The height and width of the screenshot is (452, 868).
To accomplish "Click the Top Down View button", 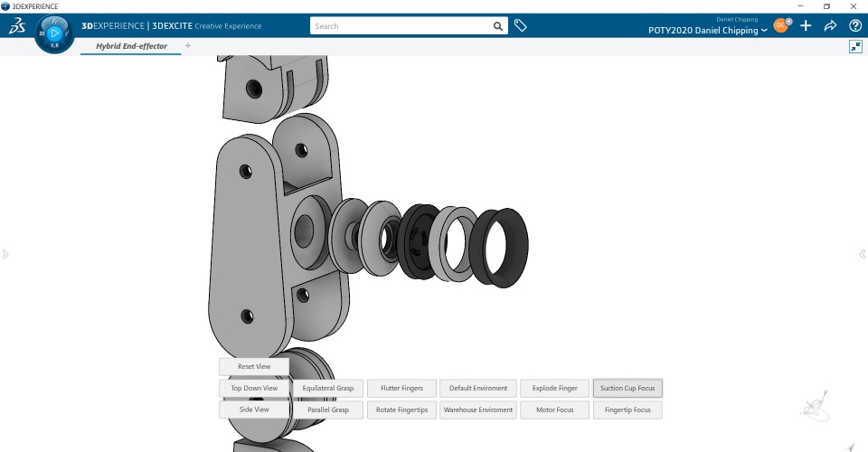I will [254, 388].
